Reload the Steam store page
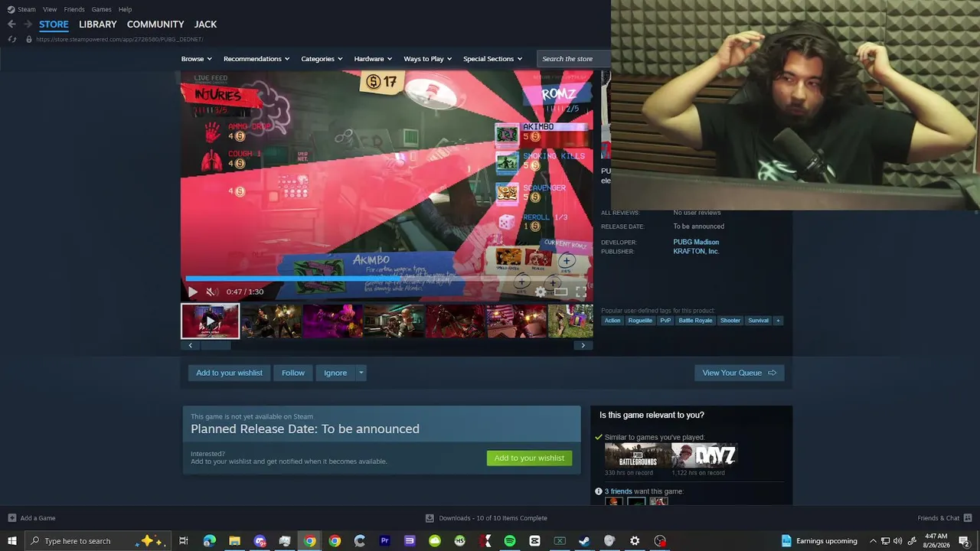 click(12, 39)
